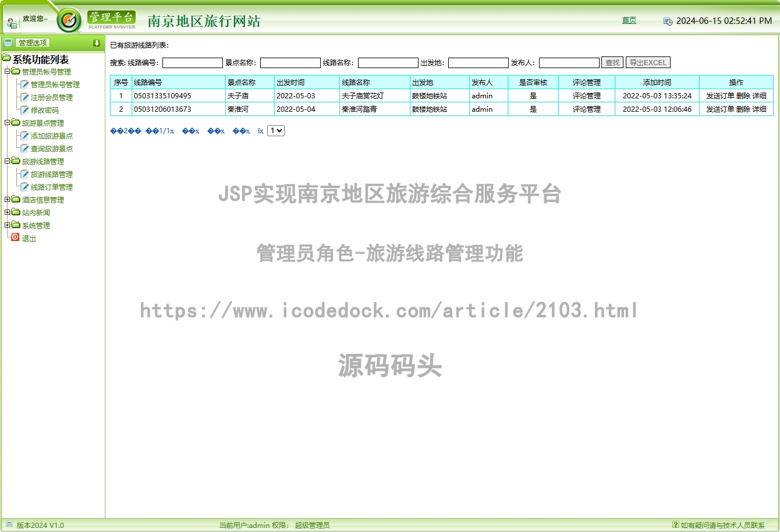This screenshot has width=780, height=532.
Task: Click 发送订单 in the 夫子庙 row
Action: coord(720,95)
